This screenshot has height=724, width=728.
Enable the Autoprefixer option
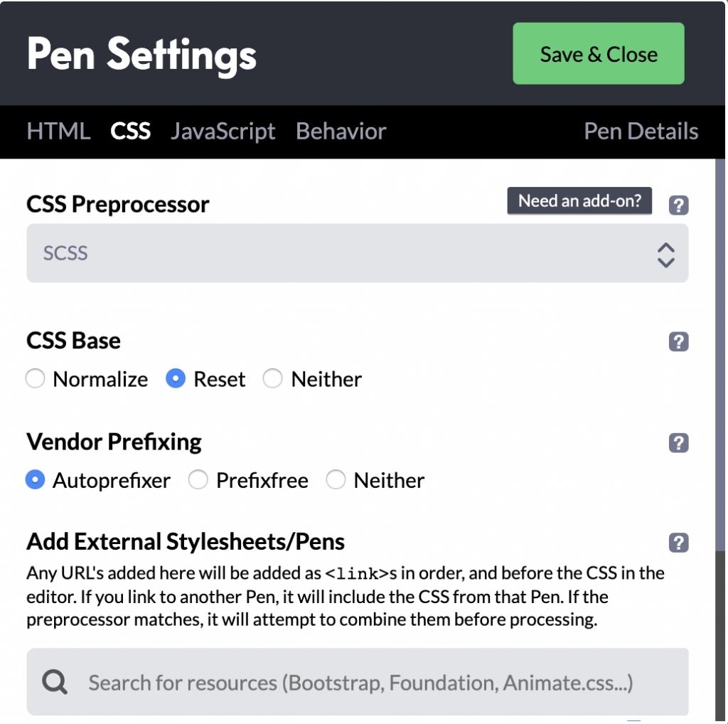[x=36, y=480]
